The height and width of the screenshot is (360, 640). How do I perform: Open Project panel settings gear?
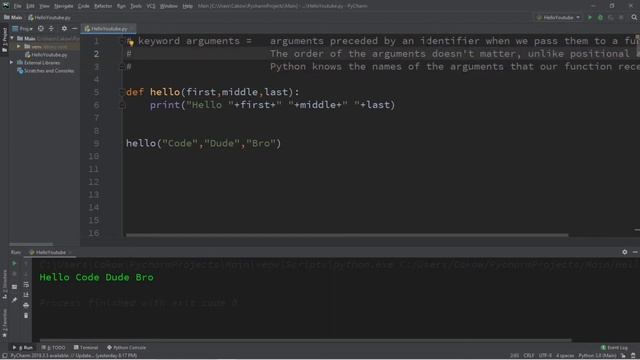pyautogui.click(x=64, y=29)
